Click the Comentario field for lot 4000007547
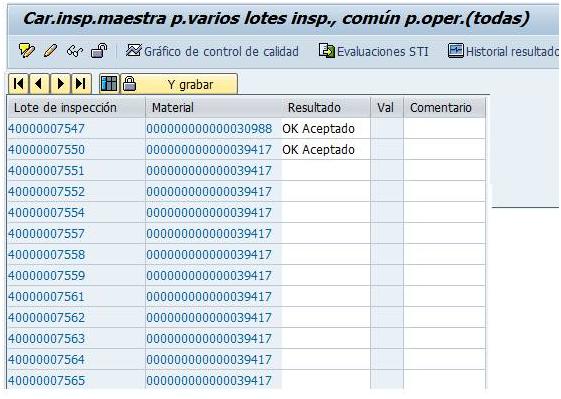The height and width of the screenshot is (399, 561). [x=445, y=128]
